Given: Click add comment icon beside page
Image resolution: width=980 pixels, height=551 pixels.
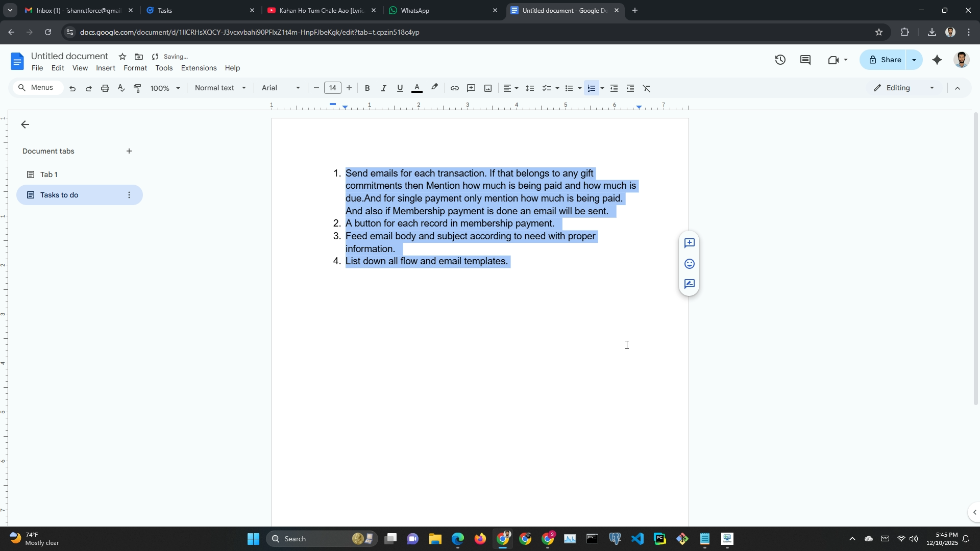Looking at the screenshot, I should click(x=689, y=243).
